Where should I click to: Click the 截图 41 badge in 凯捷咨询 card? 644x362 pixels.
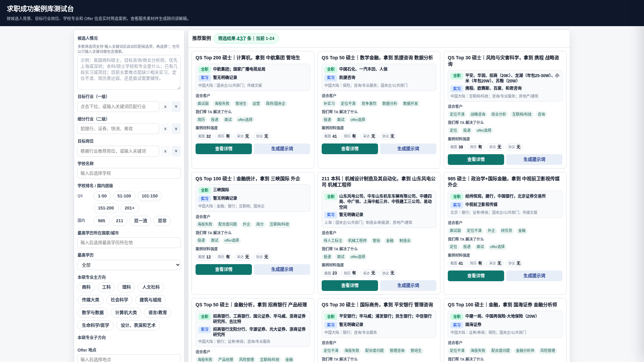pyautogui.click(x=330, y=136)
